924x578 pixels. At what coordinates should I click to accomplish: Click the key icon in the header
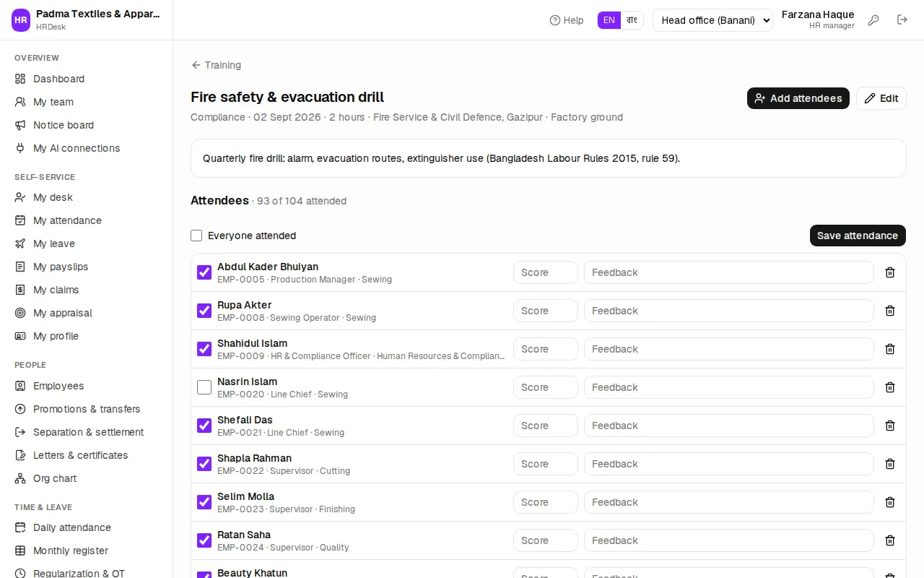click(x=873, y=20)
